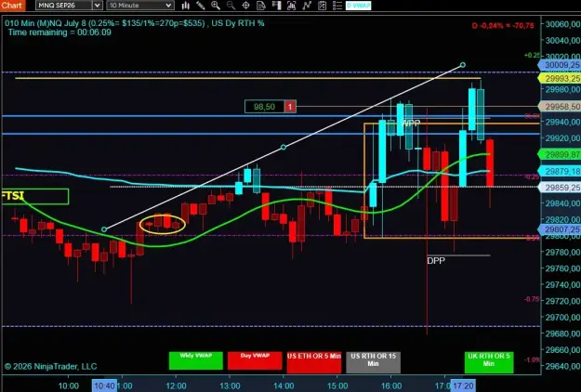Toggle the Wkly VWAP green button

click(x=195, y=360)
